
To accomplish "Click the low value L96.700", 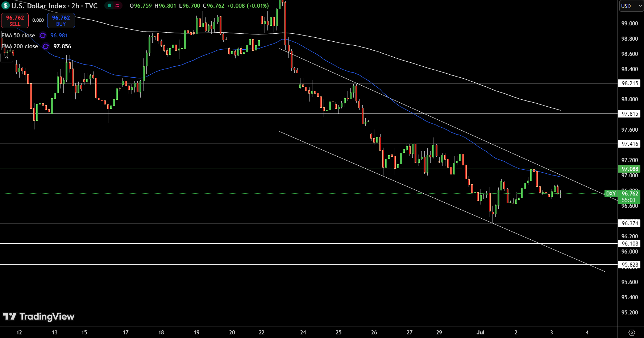I will click(x=190, y=6).
